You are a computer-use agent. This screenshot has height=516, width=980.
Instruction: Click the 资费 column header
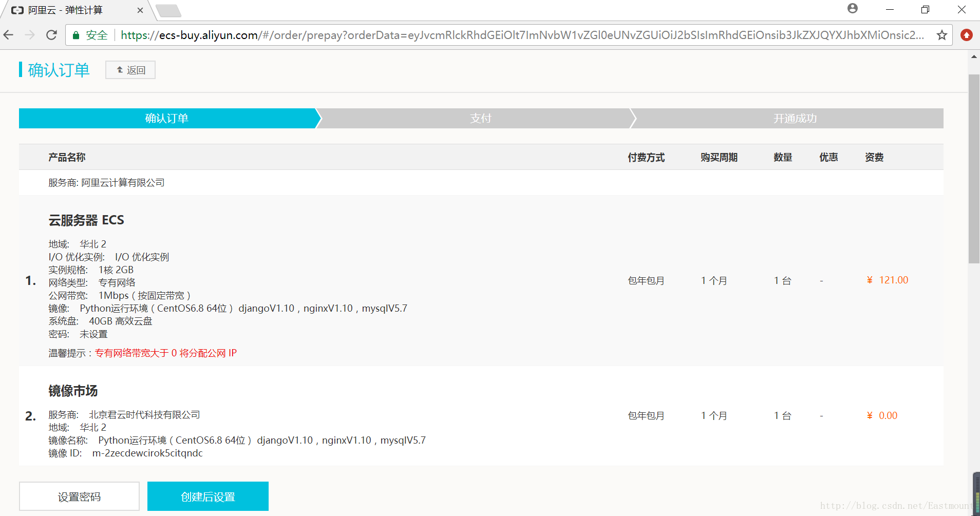[874, 157]
